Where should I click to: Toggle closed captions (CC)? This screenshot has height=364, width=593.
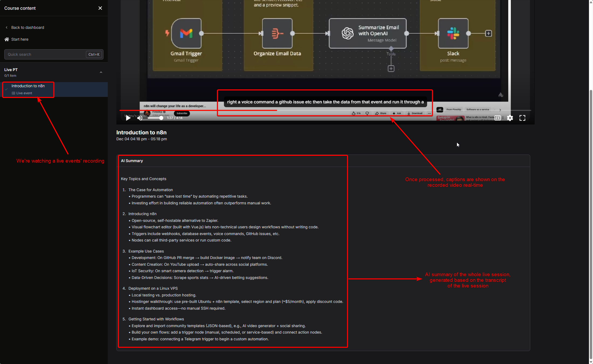coord(497,118)
